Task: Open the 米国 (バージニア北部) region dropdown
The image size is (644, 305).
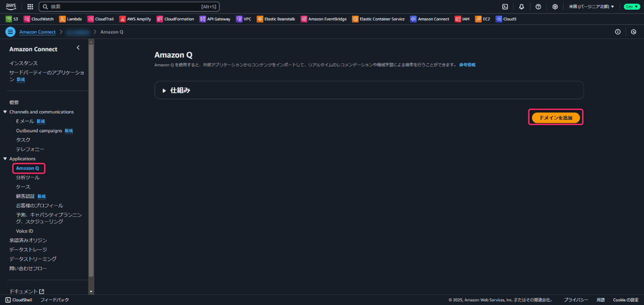Action: [592, 6]
